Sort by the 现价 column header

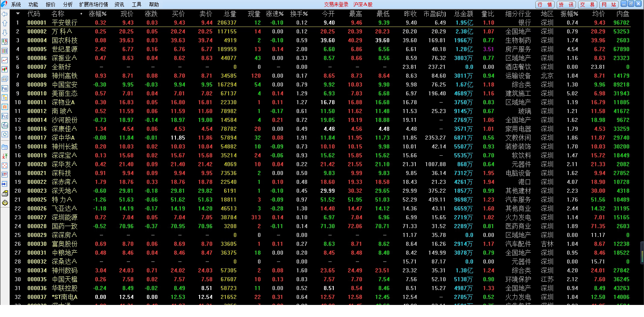pyautogui.click(x=127, y=14)
